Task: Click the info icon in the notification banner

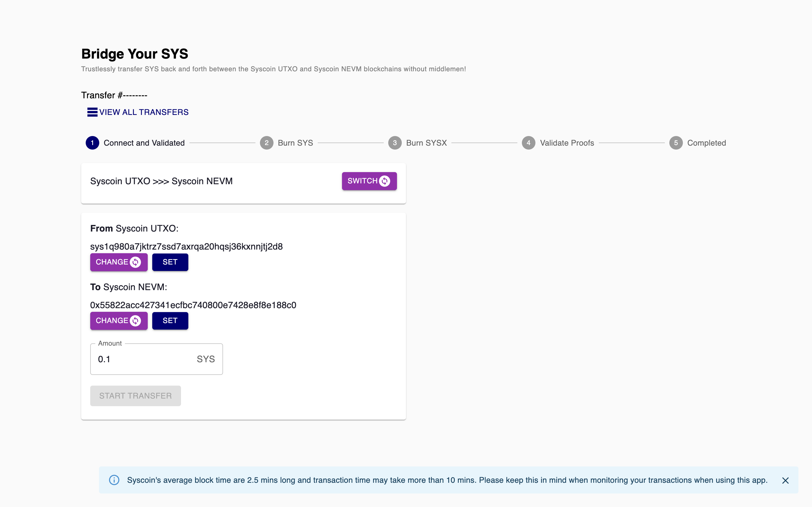Action: [114, 480]
